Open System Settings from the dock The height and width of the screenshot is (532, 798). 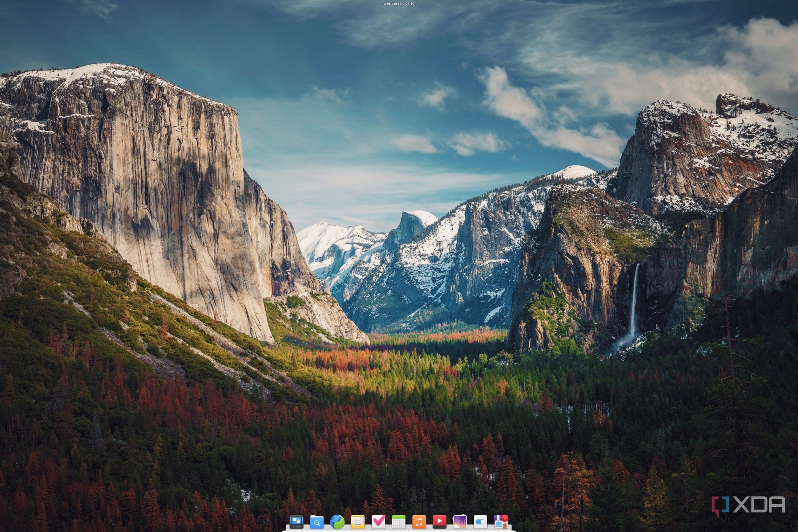coord(481,521)
